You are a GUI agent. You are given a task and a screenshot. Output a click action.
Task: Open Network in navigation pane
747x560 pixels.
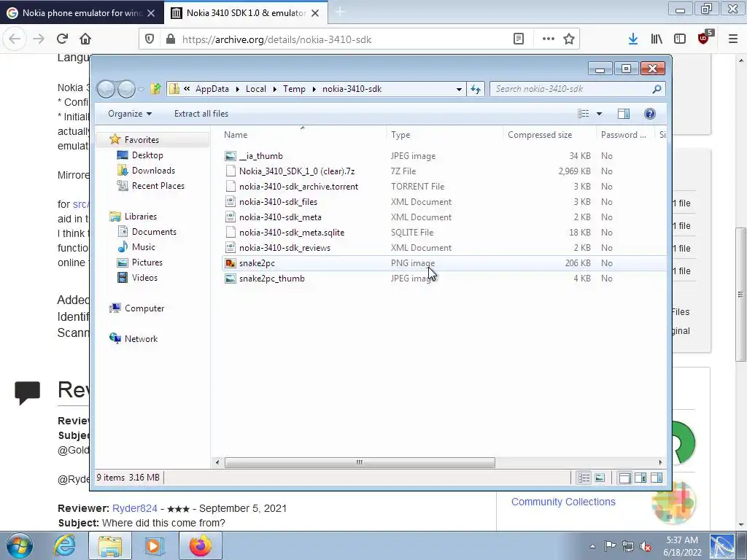[x=141, y=338]
